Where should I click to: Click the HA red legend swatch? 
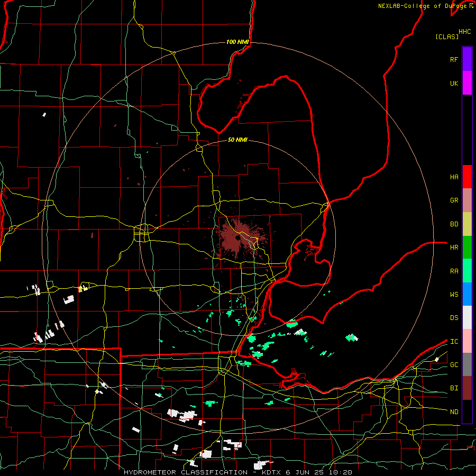point(467,177)
